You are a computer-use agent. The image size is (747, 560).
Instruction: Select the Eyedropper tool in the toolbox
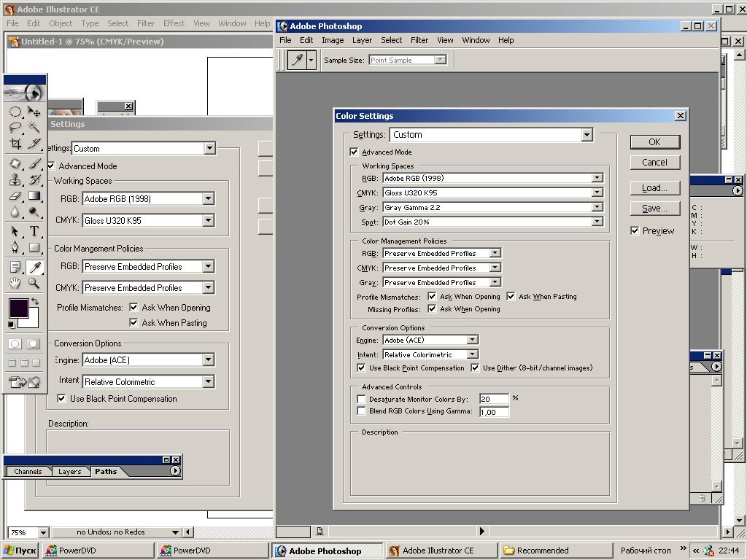pos(34,267)
